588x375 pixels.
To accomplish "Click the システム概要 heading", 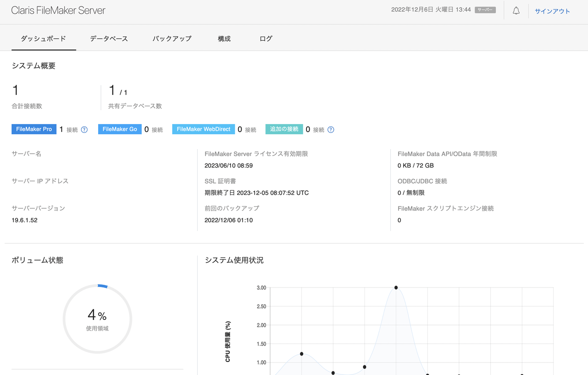I will point(33,66).
